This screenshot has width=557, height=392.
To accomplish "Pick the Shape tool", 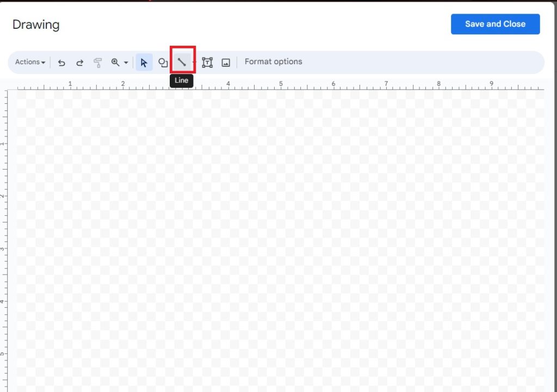I will click(x=163, y=62).
